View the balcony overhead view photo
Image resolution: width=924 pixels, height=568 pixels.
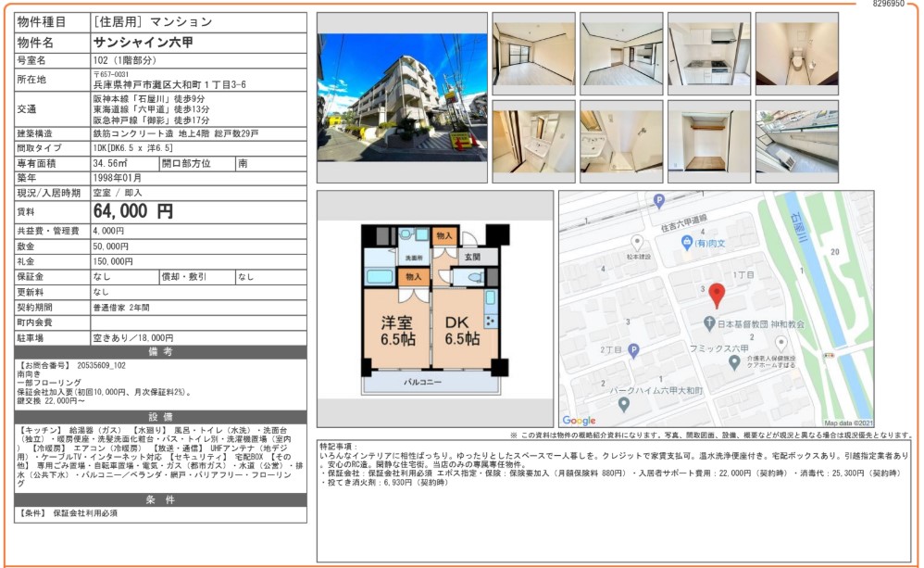click(796, 141)
